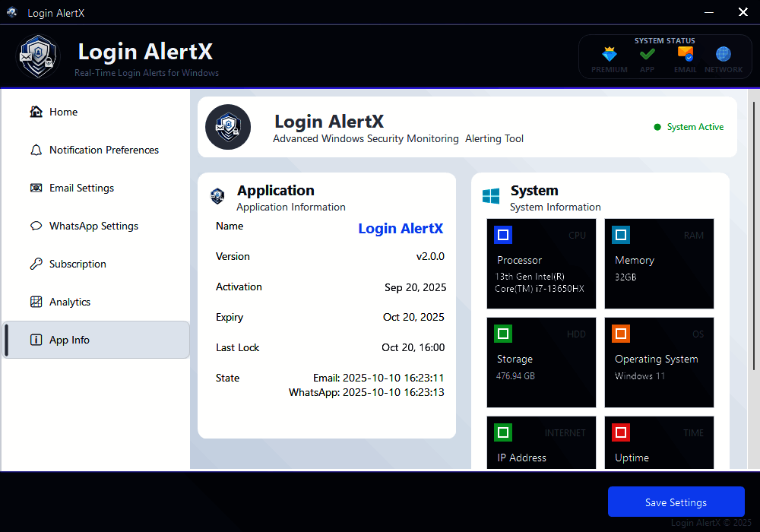
Task: View the Analytics page
Action: click(x=70, y=302)
